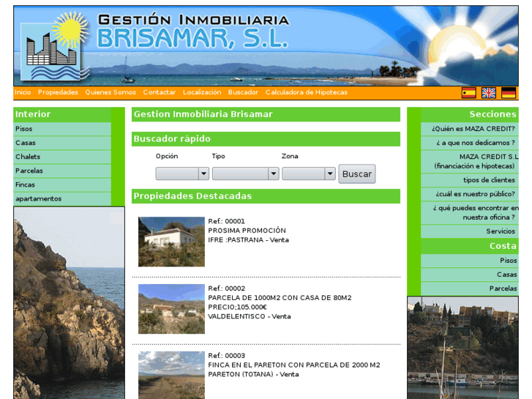Viewport: 532px width, 399px height.
Task: Open '¿ a que nos dedicamos ?' link
Action: tap(470, 143)
